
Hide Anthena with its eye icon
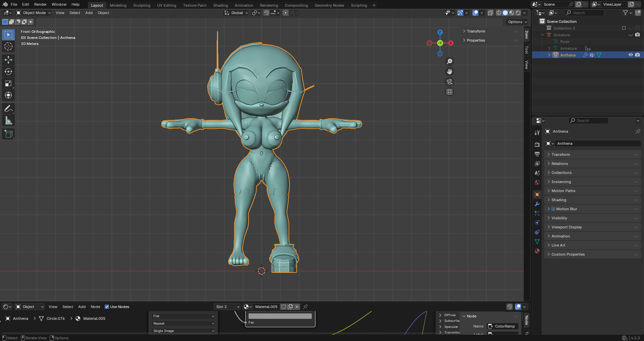631,55
